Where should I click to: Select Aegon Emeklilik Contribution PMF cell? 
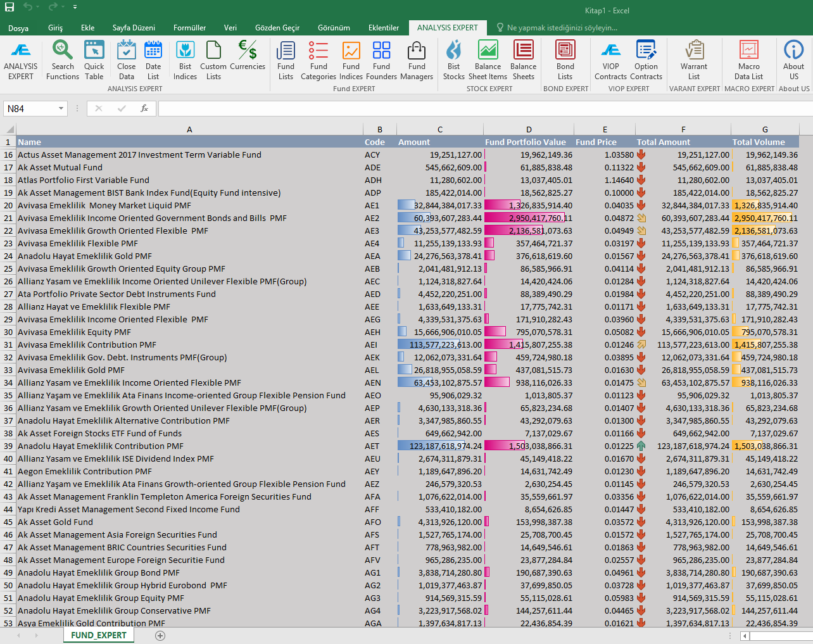click(x=189, y=471)
